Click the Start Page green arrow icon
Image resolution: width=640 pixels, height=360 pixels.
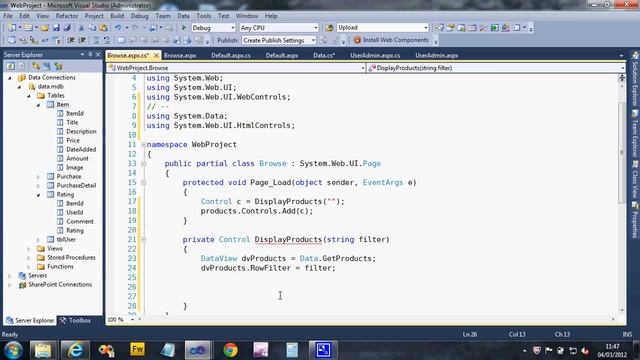click(494, 28)
